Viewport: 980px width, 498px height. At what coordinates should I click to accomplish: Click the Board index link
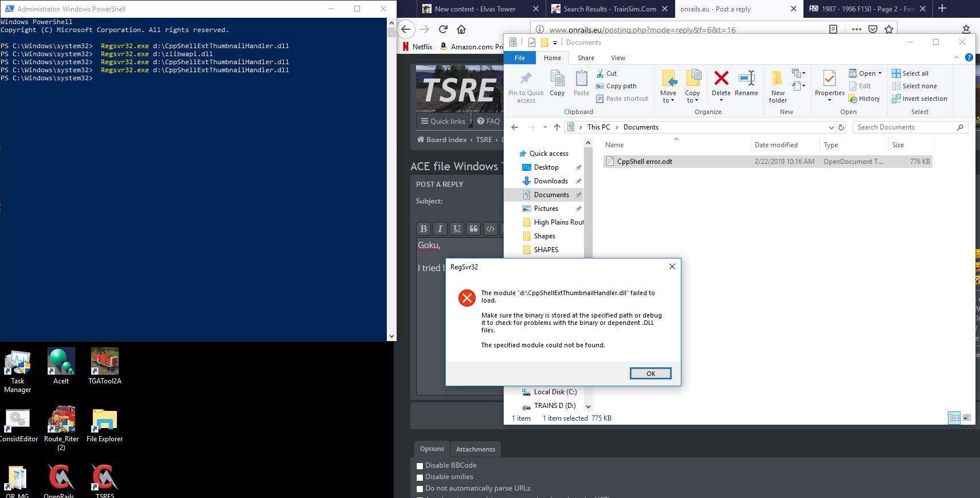[x=442, y=139]
